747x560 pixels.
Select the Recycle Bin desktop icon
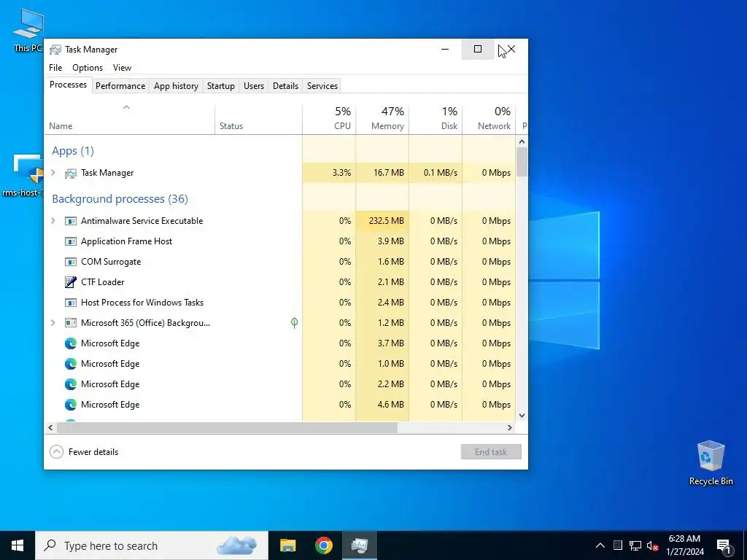pos(711,463)
